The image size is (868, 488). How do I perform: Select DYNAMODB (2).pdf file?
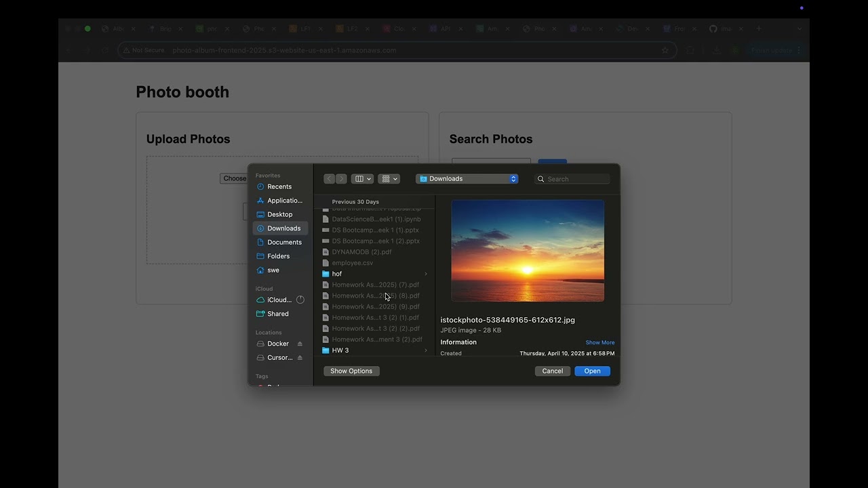point(374,251)
